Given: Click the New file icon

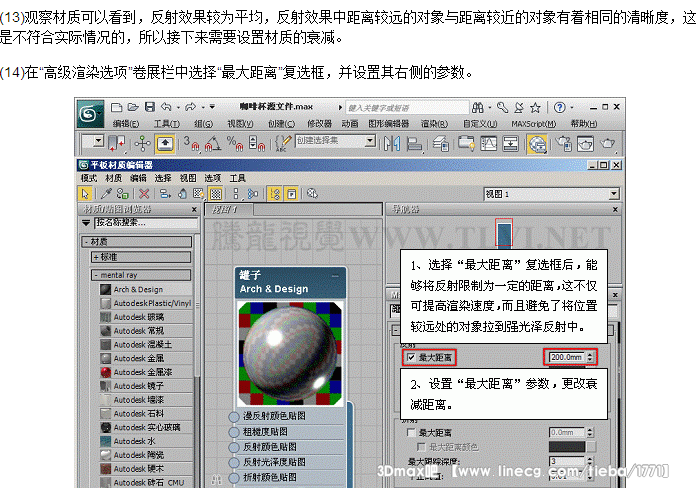Looking at the screenshot, I should tap(117, 107).
